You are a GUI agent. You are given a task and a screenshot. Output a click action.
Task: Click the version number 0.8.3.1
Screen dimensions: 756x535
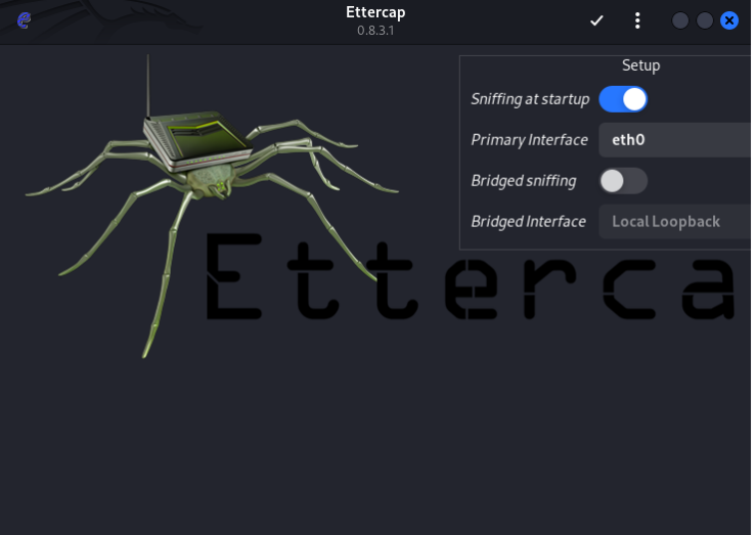point(376,30)
